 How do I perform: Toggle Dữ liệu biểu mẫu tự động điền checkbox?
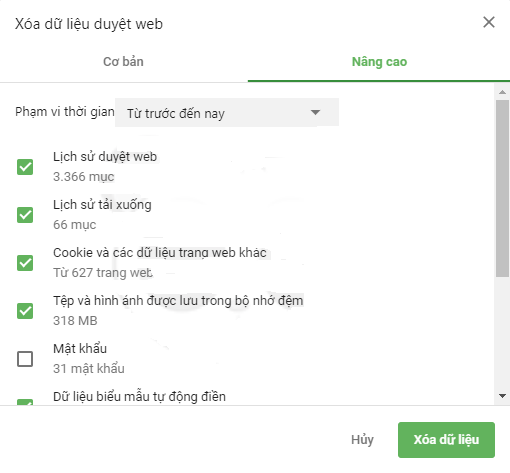[25, 402]
